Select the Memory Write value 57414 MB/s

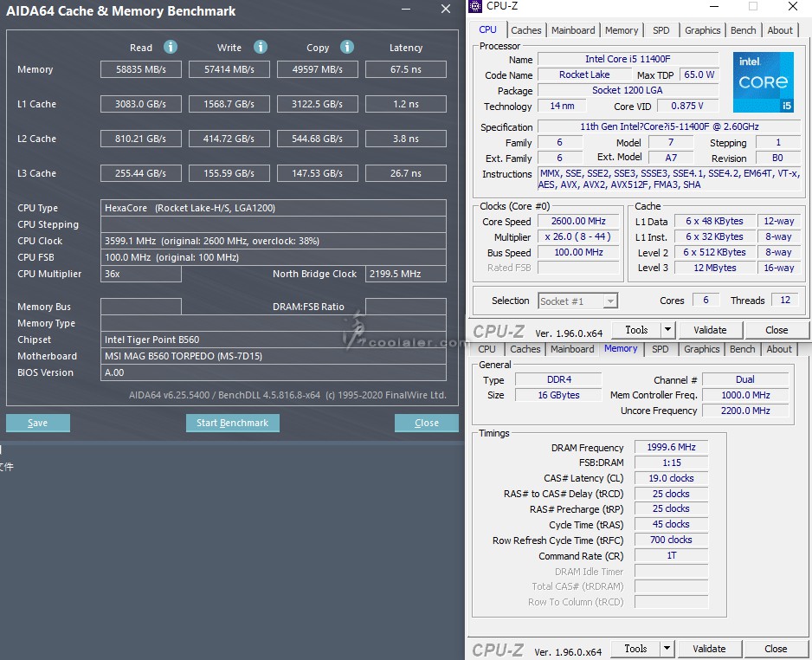(x=229, y=69)
